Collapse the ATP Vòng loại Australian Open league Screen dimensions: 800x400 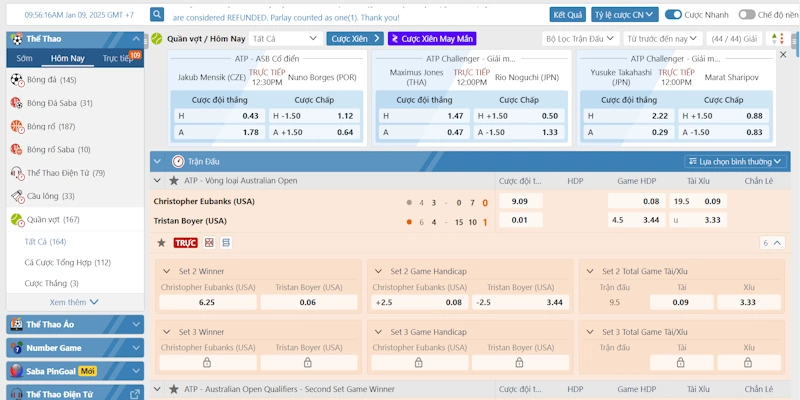[158, 181]
